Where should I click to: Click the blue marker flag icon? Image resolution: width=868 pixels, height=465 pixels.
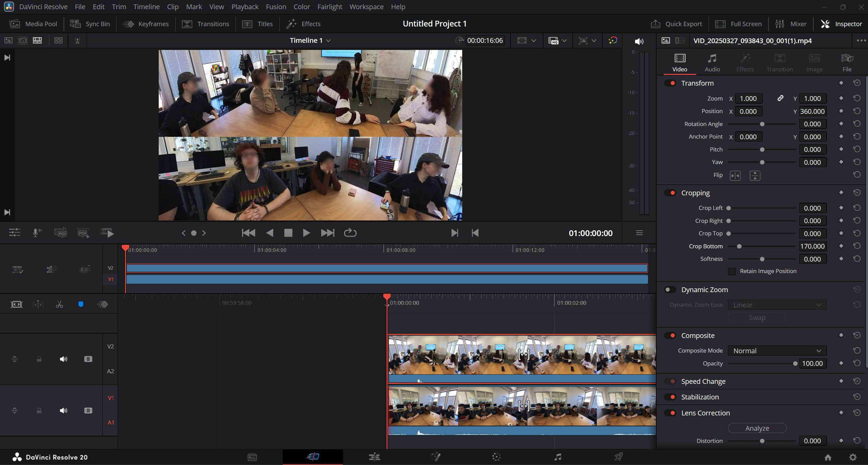click(x=81, y=304)
